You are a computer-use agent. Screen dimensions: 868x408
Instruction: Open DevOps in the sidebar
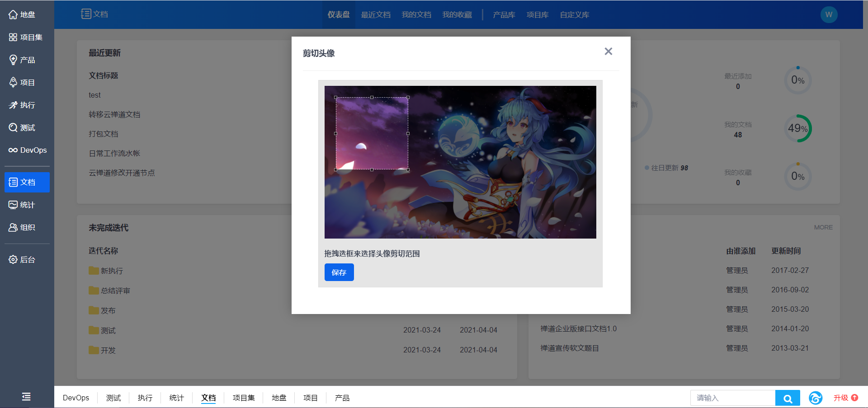click(x=27, y=150)
